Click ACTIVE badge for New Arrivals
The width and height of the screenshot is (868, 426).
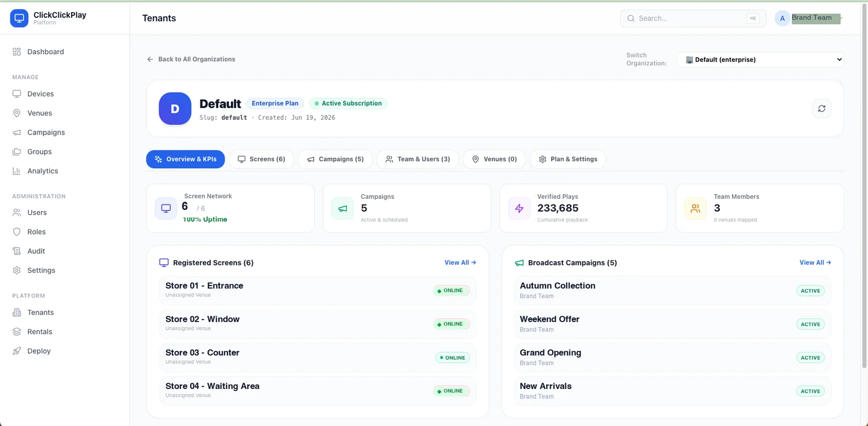pyautogui.click(x=811, y=391)
